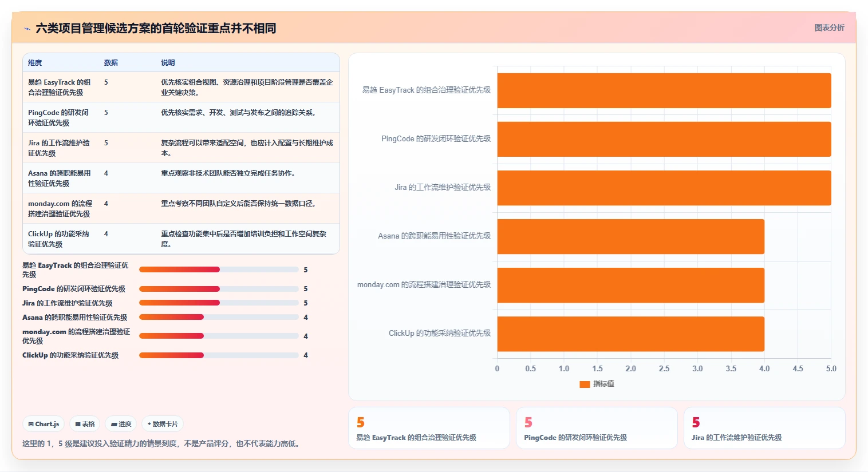This screenshot has height=472, width=868.
Task: Toggle the 指标值 legend swatch in chart
Action: [x=585, y=384]
